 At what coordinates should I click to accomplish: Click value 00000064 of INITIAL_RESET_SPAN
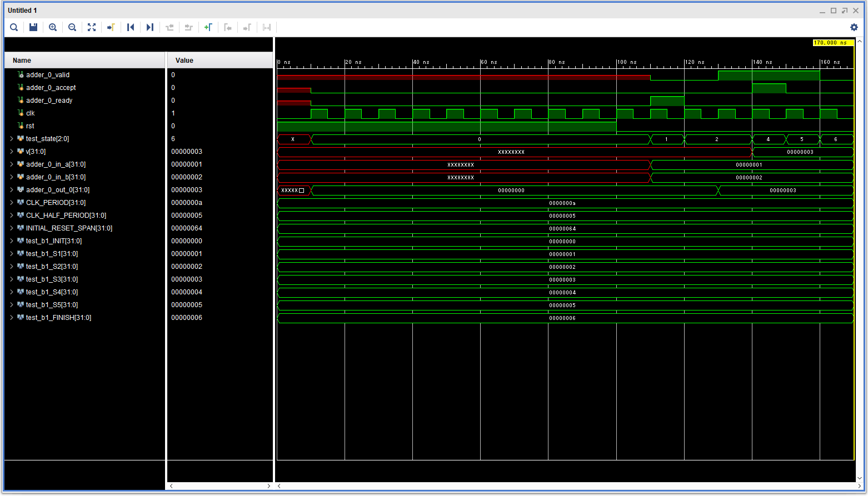[187, 228]
